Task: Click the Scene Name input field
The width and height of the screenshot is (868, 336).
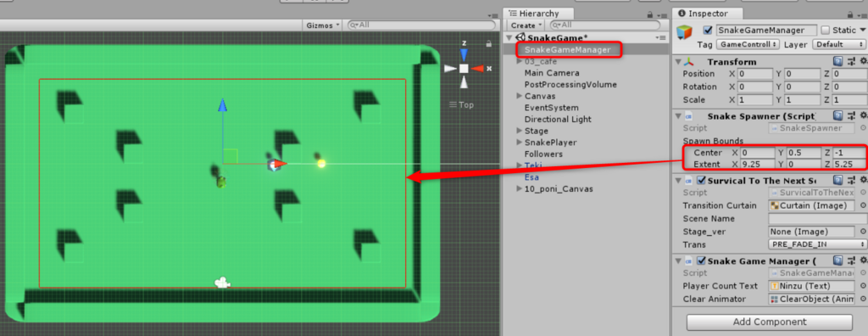Action: click(x=818, y=219)
